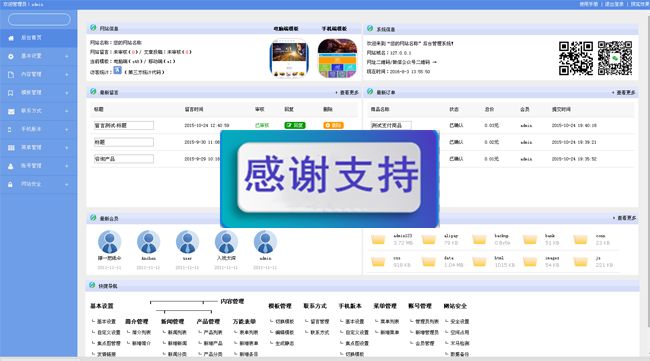Click the lock icon for 网站安全
650x361 pixels.
click(x=10, y=184)
